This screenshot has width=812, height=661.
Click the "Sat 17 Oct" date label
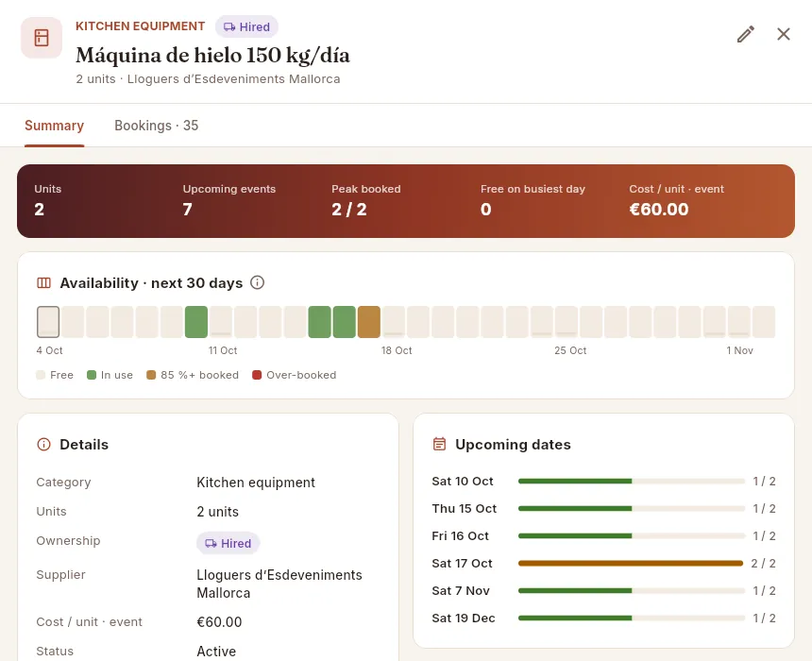tap(462, 563)
